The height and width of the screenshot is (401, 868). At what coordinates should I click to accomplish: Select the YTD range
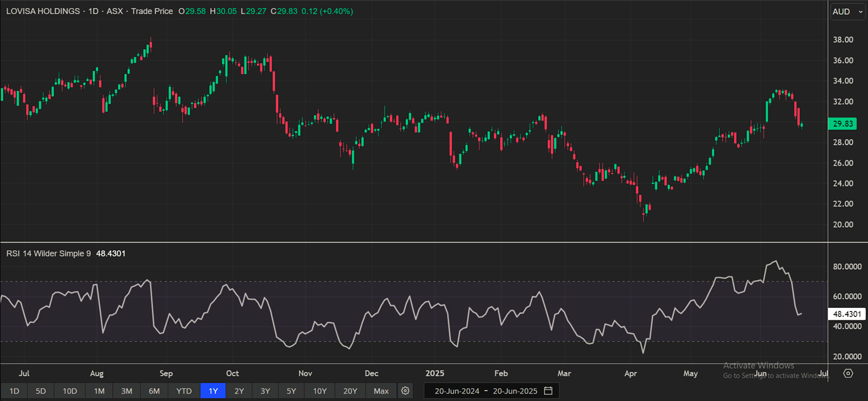click(x=184, y=391)
